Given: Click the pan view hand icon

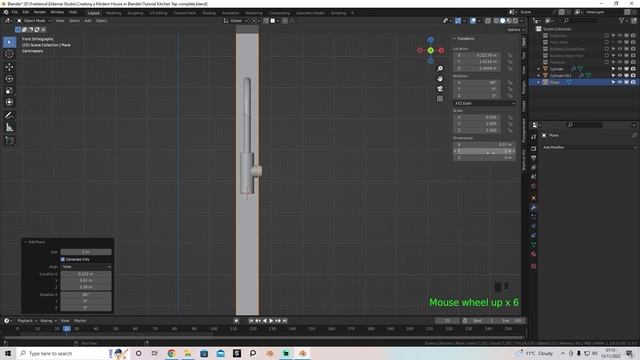Looking at the screenshot, I should pos(440,78).
